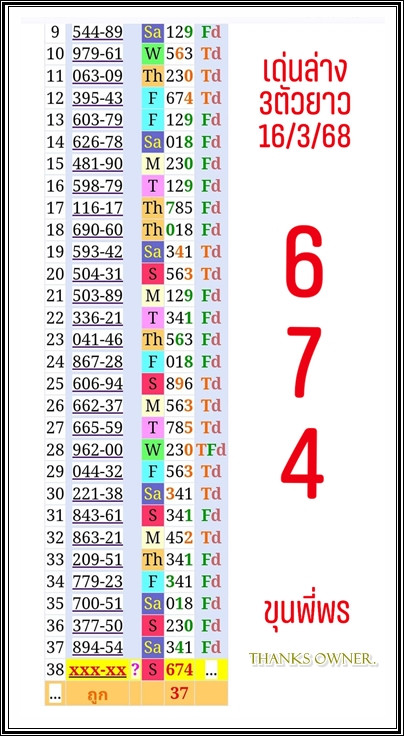The height and width of the screenshot is (736, 404).
Task: Click the TFd label in row 28
Action: (x=211, y=449)
